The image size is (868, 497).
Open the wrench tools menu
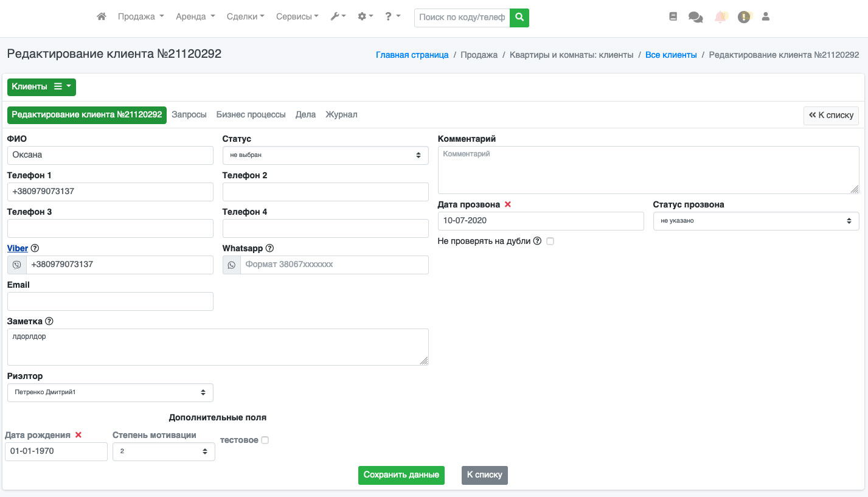(x=338, y=17)
